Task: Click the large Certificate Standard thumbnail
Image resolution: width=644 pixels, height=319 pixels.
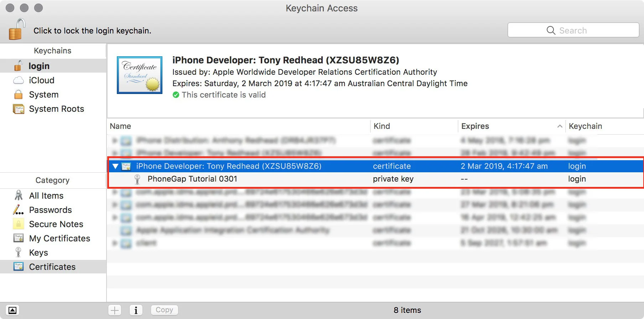Action: click(140, 75)
